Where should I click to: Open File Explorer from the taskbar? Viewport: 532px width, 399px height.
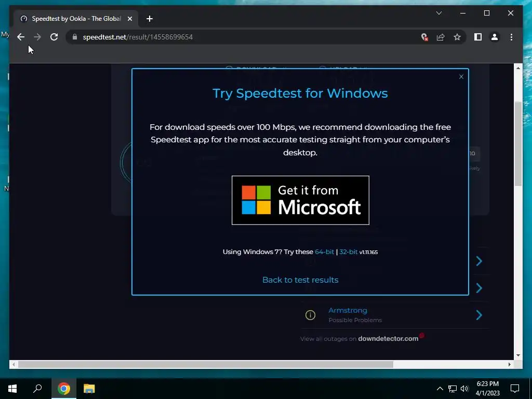coord(89,389)
